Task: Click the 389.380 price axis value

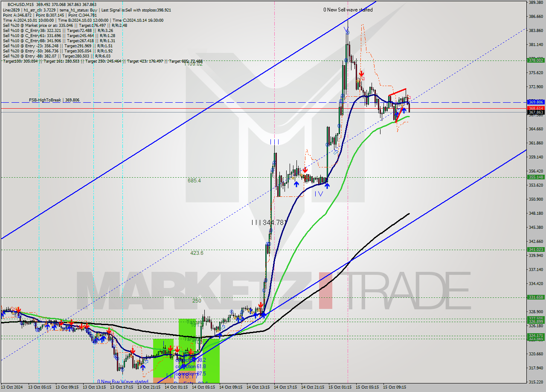Action: point(536,3)
